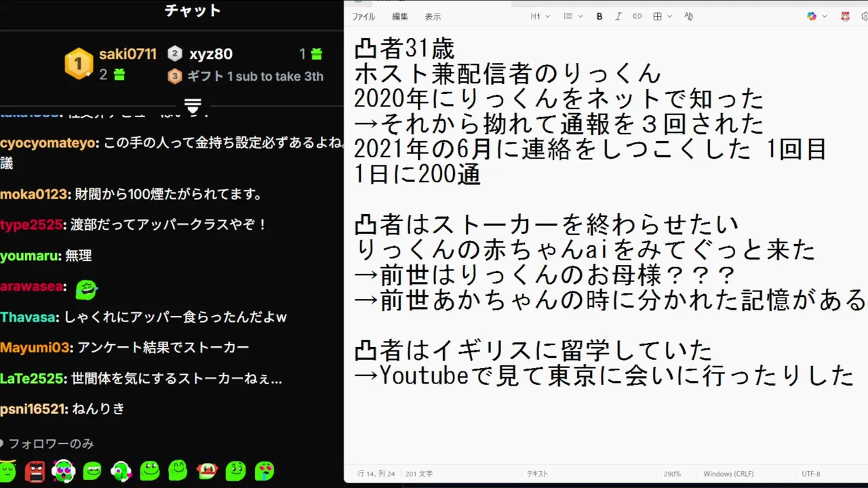Click the red account avatar in Notepad
Viewport: 868px width, 488px height.
click(x=846, y=16)
